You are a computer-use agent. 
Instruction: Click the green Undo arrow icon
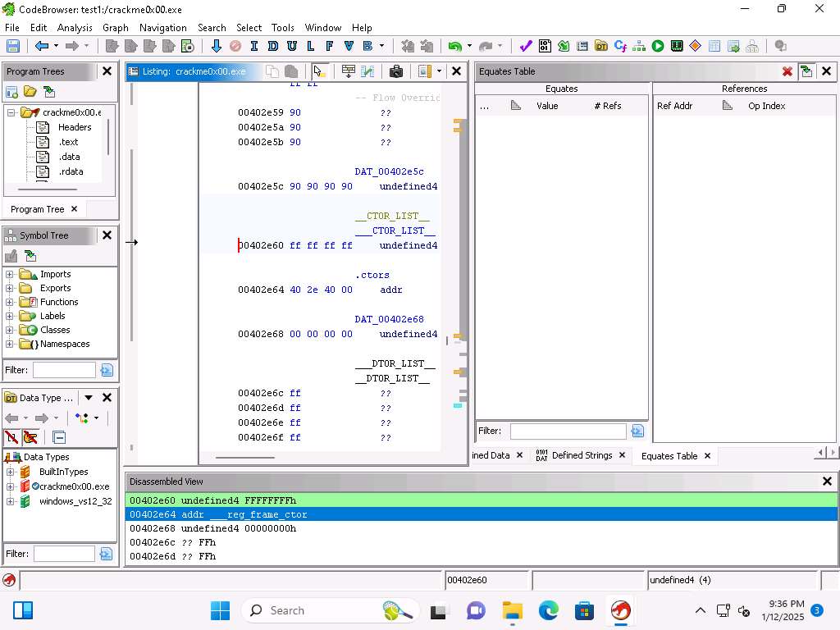point(454,47)
